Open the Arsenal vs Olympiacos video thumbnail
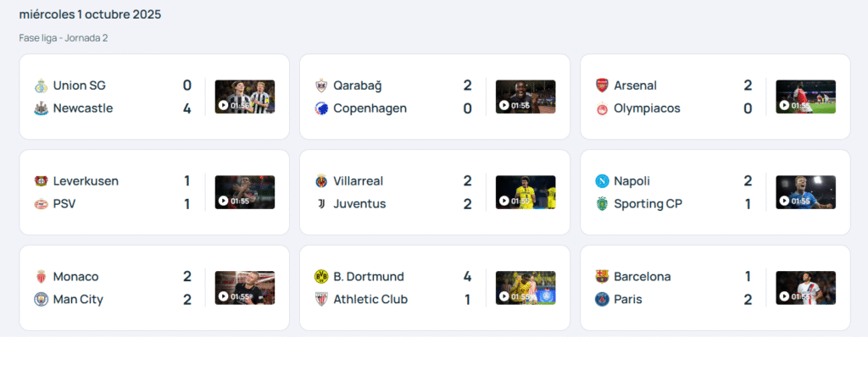The height and width of the screenshot is (387, 868). tap(805, 97)
